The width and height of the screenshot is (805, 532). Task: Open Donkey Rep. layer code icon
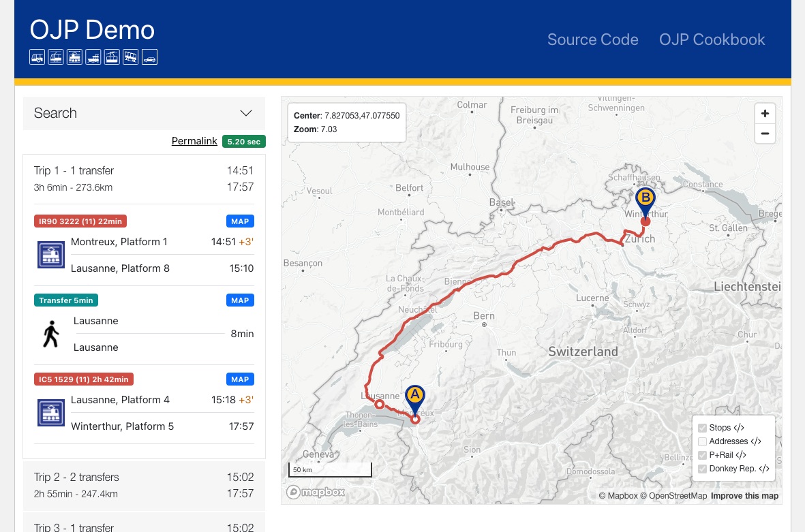click(764, 469)
